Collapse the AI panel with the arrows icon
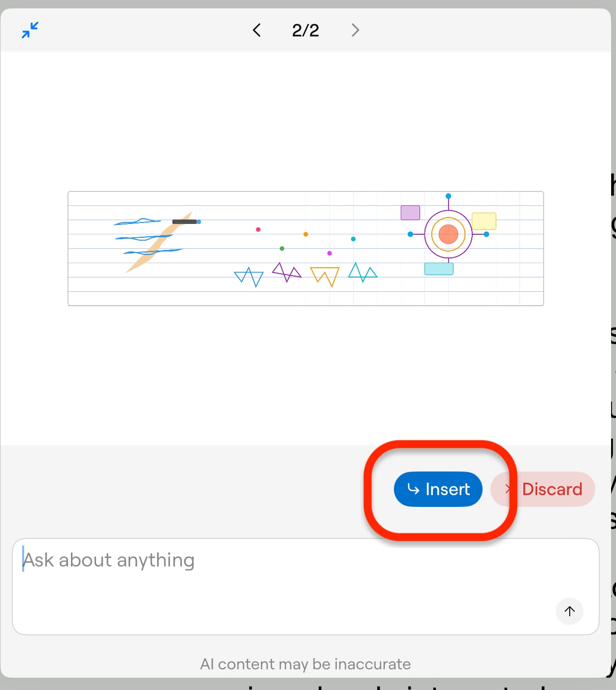Viewport: 616px width, 690px height. pyautogui.click(x=30, y=30)
